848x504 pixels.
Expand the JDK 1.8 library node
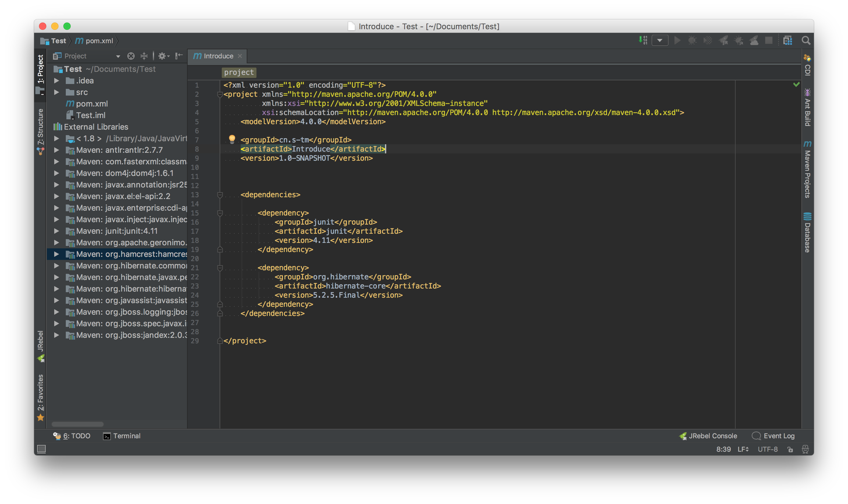point(57,138)
